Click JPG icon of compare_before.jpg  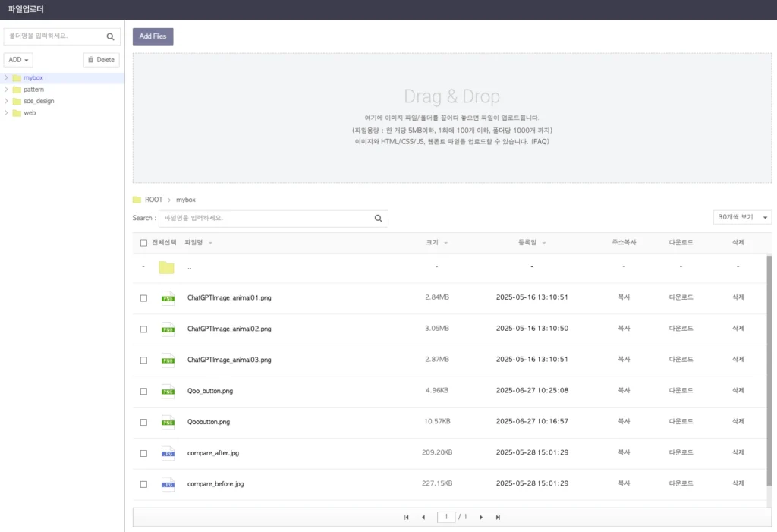(168, 484)
